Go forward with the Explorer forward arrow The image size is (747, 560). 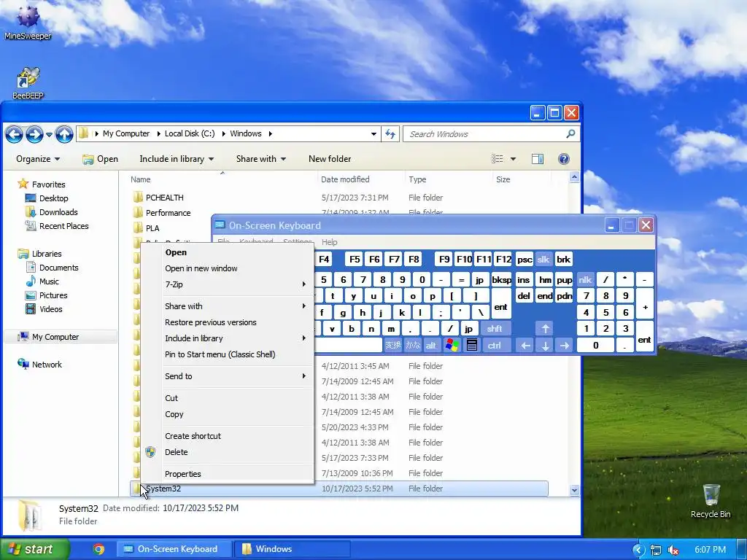coord(34,134)
